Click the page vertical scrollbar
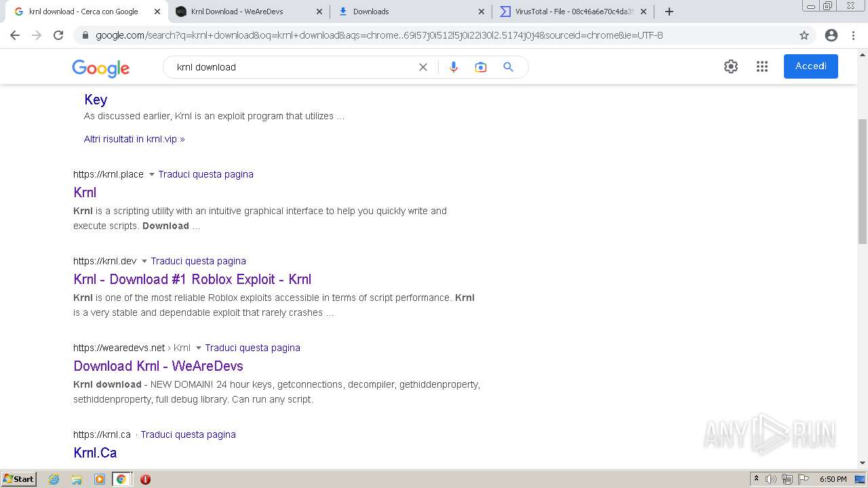 [x=863, y=182]
